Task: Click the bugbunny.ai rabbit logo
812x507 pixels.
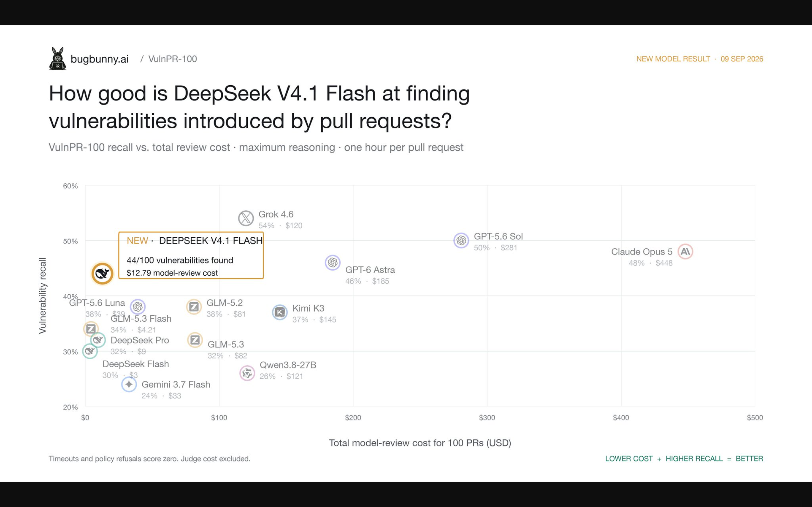Action: click(x=57, y=58)
